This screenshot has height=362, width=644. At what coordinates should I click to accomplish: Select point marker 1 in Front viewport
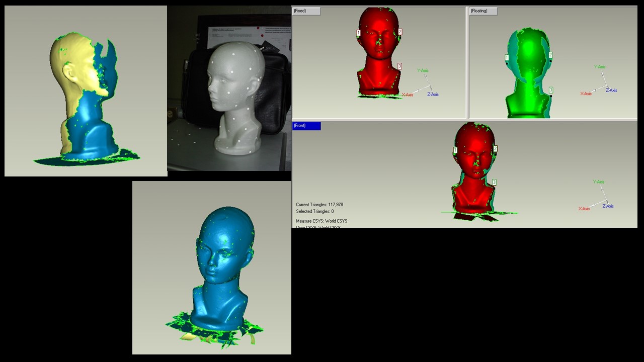coord(455,150)
